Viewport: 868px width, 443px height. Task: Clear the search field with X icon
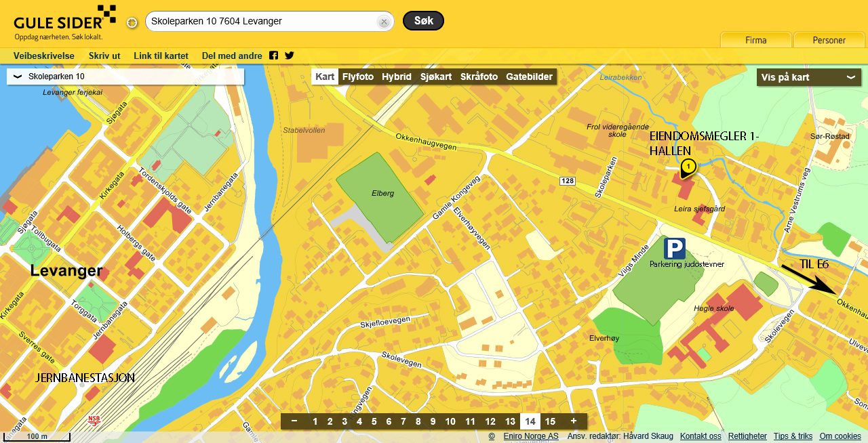(383, 22)
